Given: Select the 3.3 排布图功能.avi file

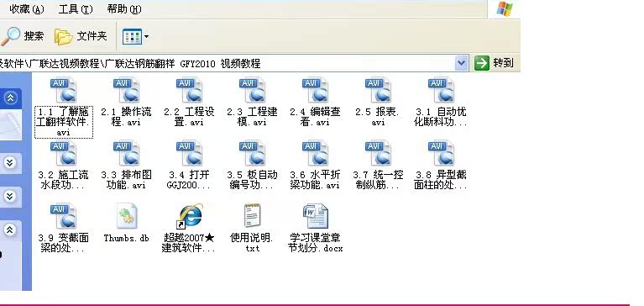Looking at the screenshot, I should point(127,165).
